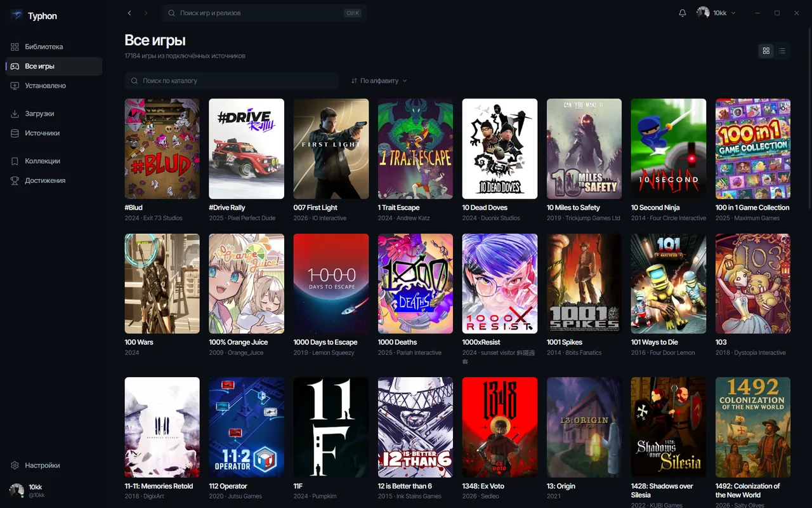This screenshot has height=508, width=812.
Task: Open the 100 Wars cover
Action: (x=162, y=284)
